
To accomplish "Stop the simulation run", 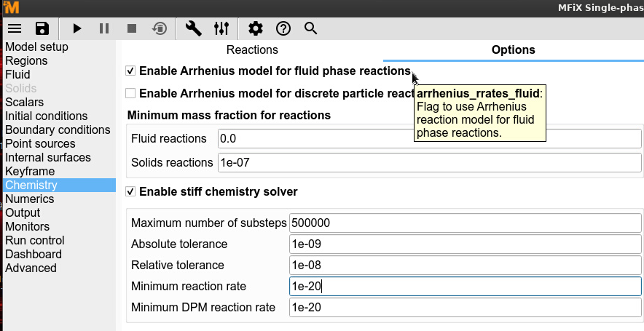I will point(132,28).
